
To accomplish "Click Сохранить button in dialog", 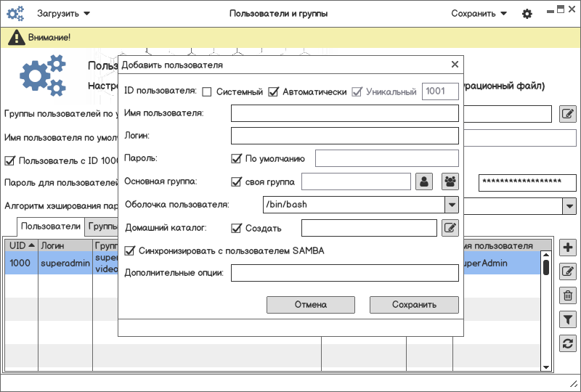I will click(414, 305).
